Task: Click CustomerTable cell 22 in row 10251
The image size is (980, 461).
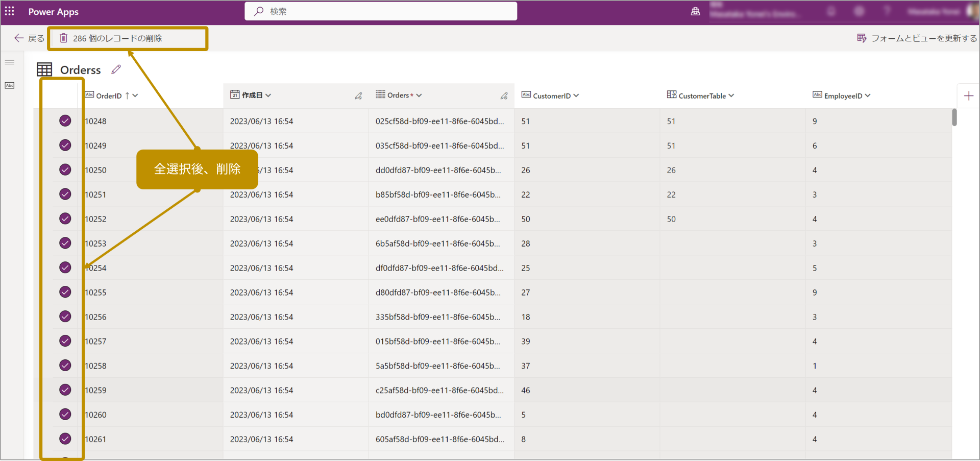Action: [x=671, y=195]
